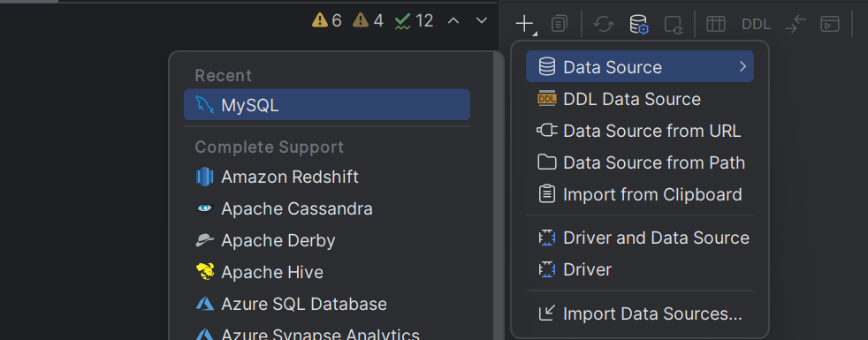Click the Jump to Query Console icon
The width and height of the screenshot is (868, 340).
coord(830,24)
